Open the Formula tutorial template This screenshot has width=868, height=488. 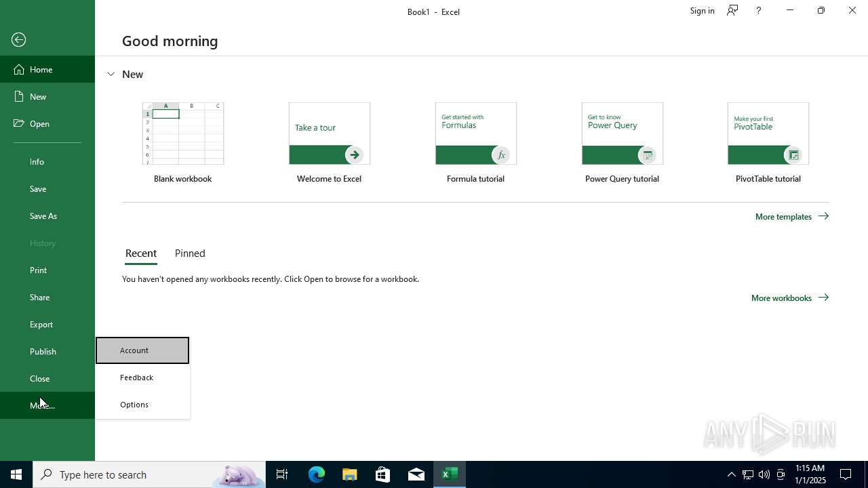point(475,143)
